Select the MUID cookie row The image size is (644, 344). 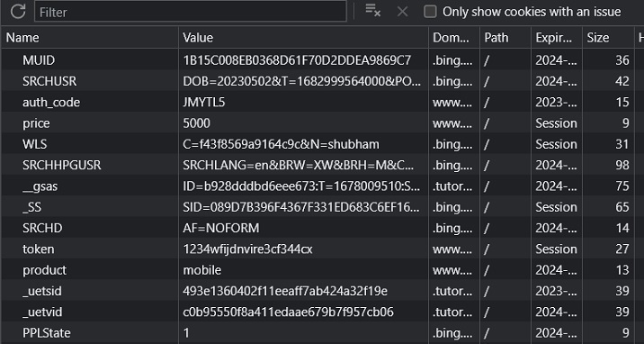[x=322, y=60]
